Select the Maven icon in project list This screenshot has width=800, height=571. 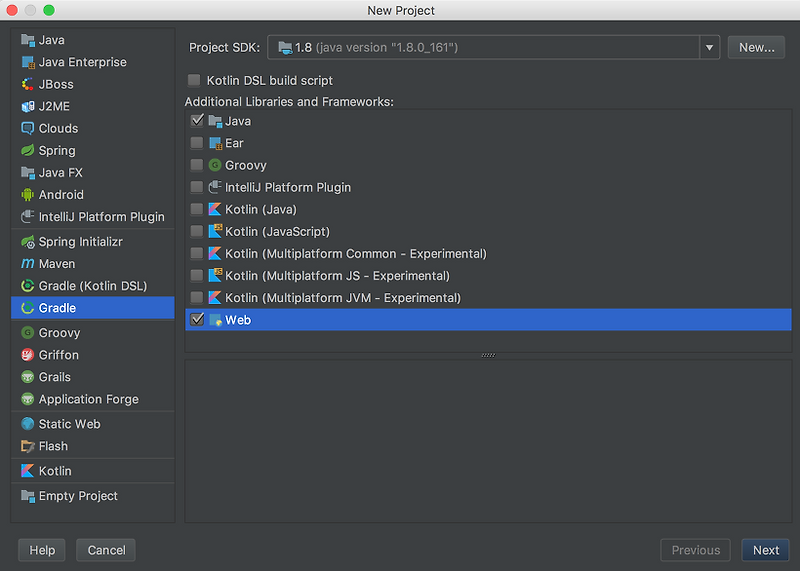(28, 264)
